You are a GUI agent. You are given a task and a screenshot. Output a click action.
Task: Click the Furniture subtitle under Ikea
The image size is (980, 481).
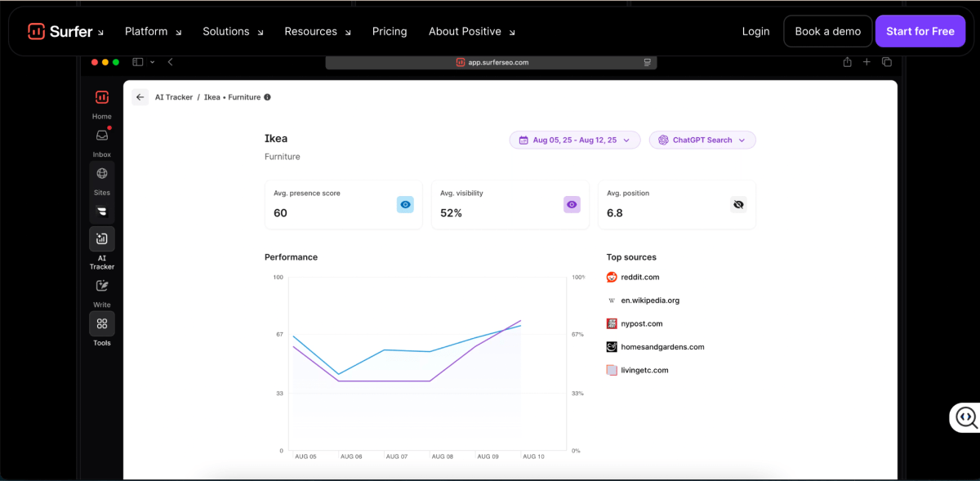[x=283, y=157]
